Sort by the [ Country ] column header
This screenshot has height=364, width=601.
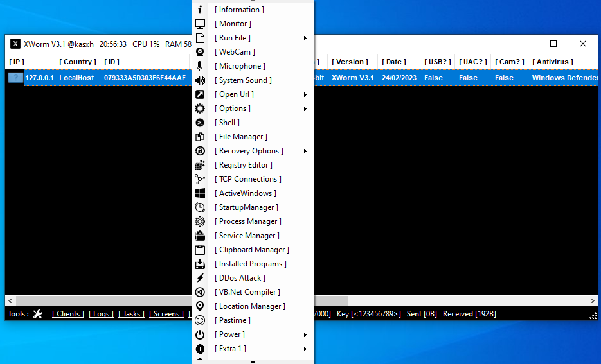click(77, 62)
